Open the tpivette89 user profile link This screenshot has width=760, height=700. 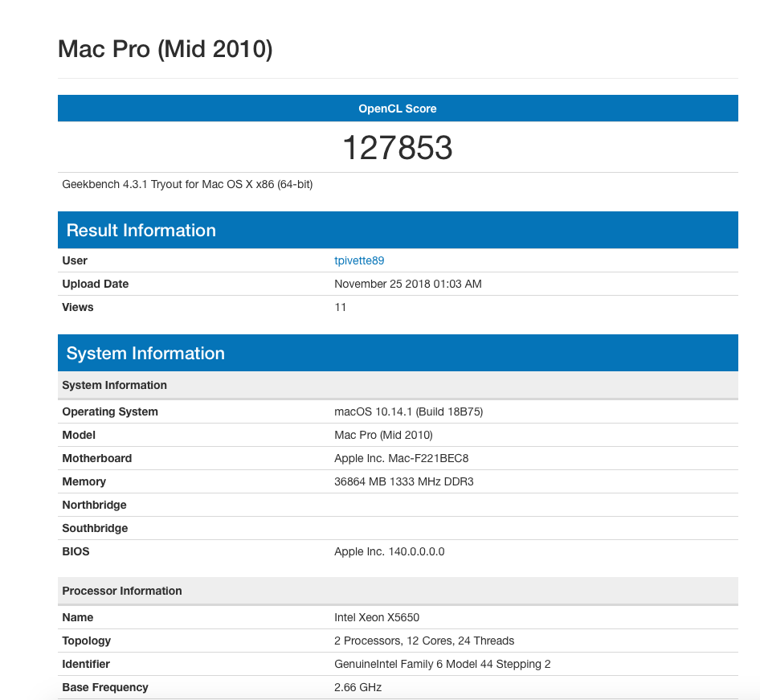tap(359, 261)
